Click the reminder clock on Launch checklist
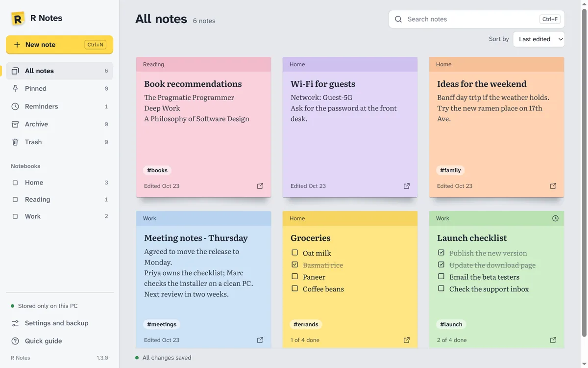Image resolution: width=588 pixels, height=368 pixels. [555, 218]
